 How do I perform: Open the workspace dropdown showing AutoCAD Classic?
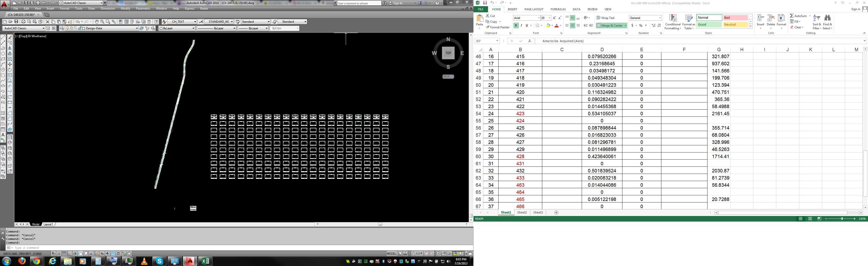click(x=43, y=28)
